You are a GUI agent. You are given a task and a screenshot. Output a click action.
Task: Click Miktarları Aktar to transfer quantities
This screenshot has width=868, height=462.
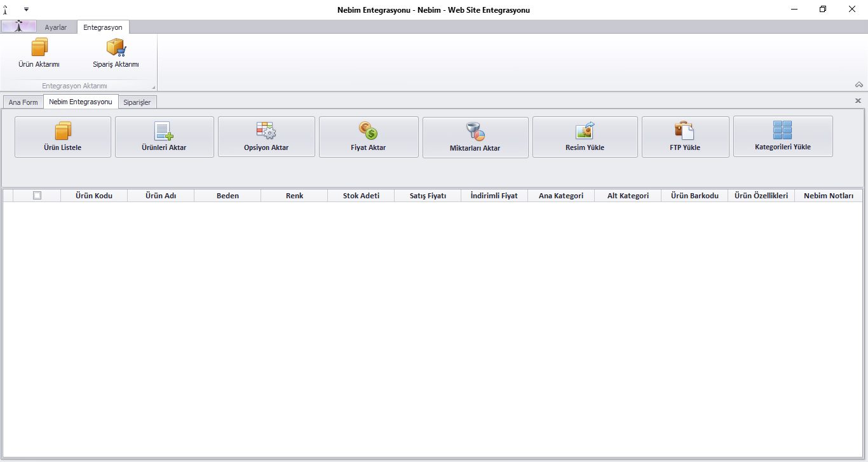(x=475, y=137)
